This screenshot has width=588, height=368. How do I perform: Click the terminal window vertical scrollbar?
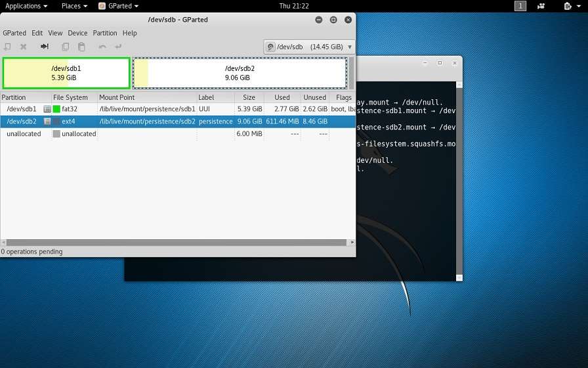pyautogui.click(x=459, y=181)
